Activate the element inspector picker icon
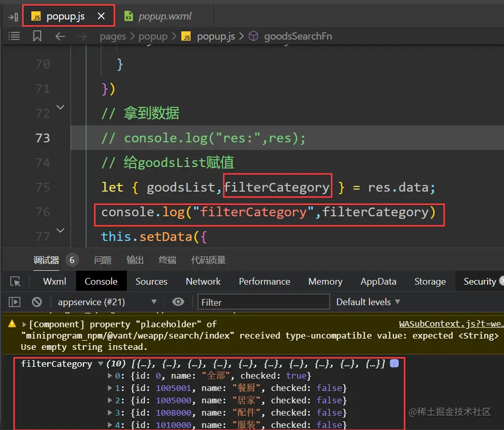 coord(15,282)
